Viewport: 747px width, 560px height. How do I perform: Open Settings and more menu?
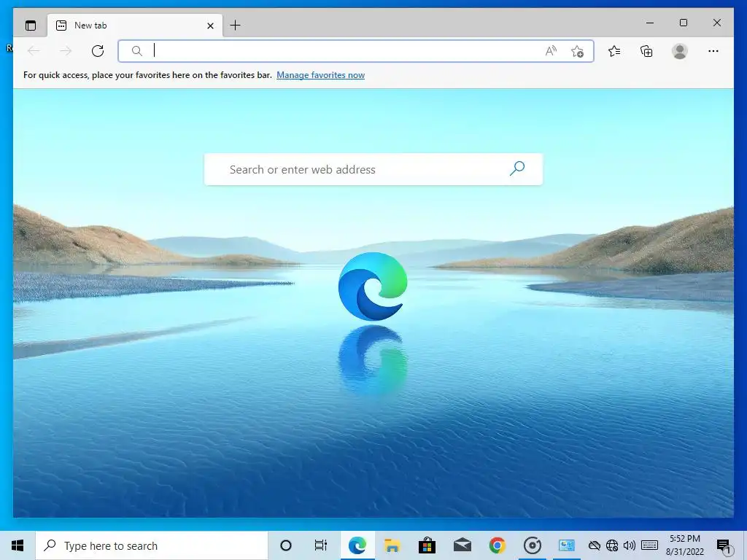pyautogui.click(x=713, y=51)
